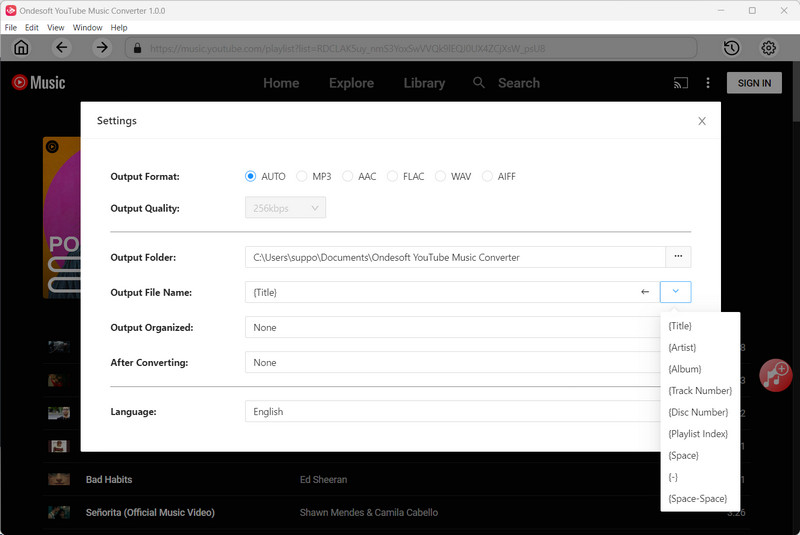This screenshot has width=800, height=535.
Task: Open the Output Organized dropdown
Action: pos(453,327)
